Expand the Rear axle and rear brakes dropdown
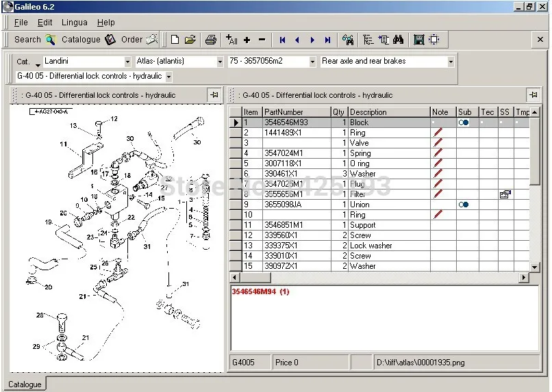Screen dimensions: 552x392 point(451,62)
